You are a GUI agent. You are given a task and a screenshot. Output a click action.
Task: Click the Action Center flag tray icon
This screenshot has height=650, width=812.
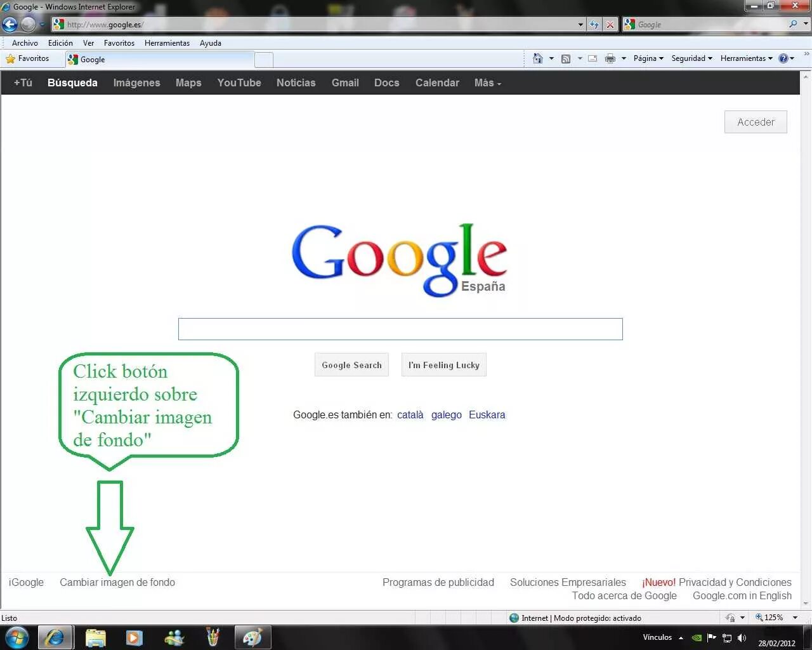click(x=712, y=637)
